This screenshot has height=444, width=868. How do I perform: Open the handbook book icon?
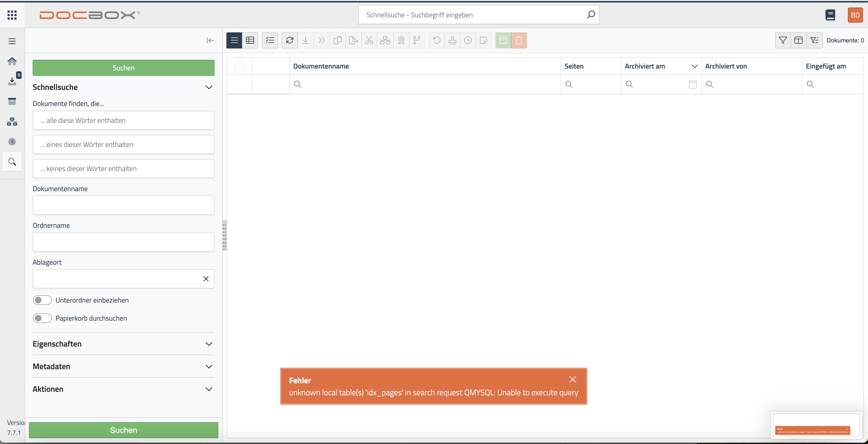(x=830, y=15)
